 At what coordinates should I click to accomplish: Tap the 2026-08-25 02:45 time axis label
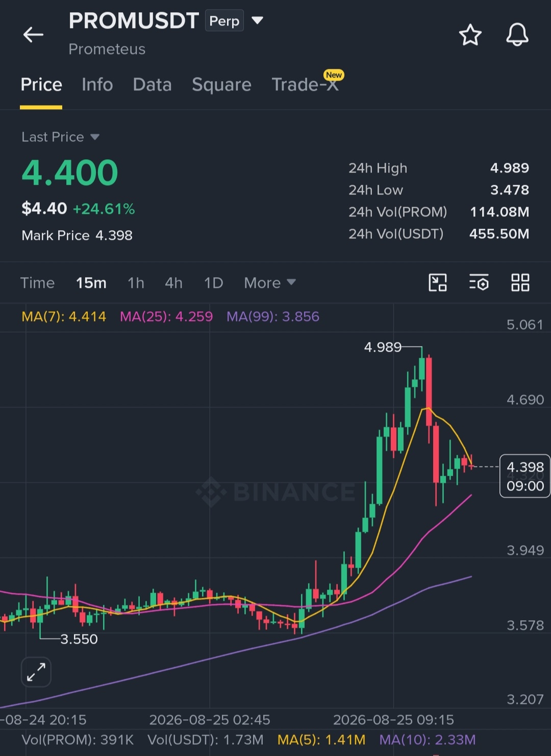(210, 720)
